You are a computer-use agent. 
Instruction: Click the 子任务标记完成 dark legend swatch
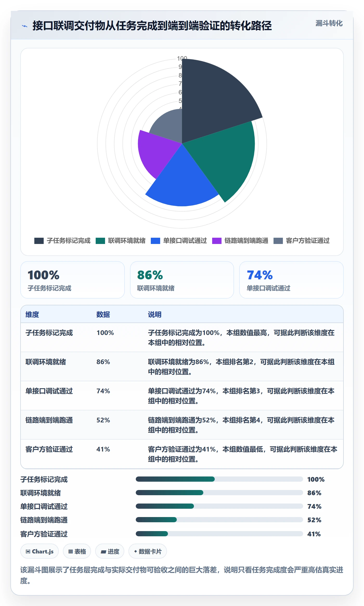39,241
